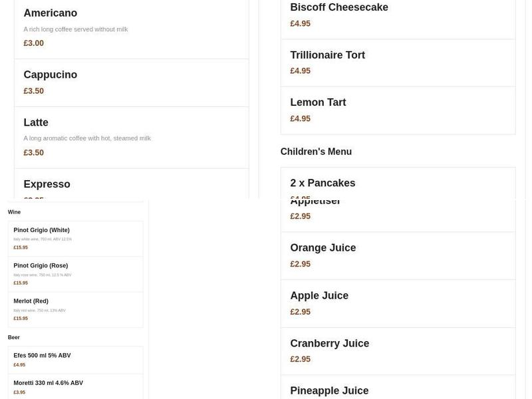The image size is (532, 399).
Task: Select the Americano menu item
Action: (x=131, y=28)
